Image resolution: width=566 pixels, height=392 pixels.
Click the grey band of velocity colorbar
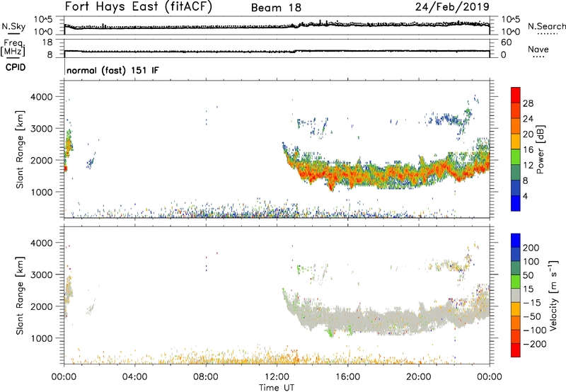tap(516, 295)
